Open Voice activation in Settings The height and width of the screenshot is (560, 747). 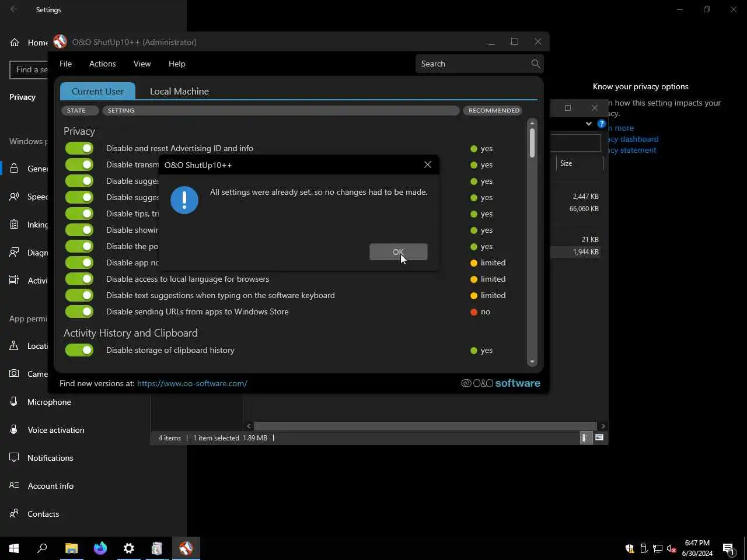pos(56,430)
